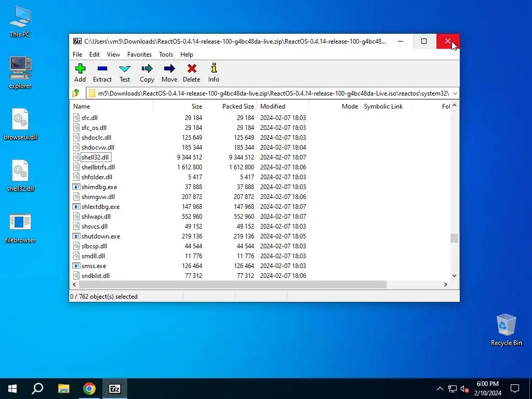Sort by the Symbolic Link column header
Screen dimensions: 532x399
pyautogui.click(x=387, y=106)
